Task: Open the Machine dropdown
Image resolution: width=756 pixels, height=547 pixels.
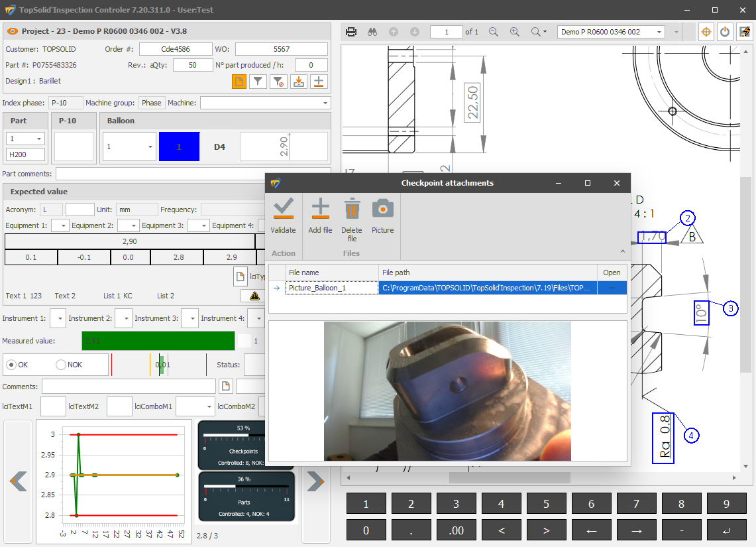Action: 325,103
